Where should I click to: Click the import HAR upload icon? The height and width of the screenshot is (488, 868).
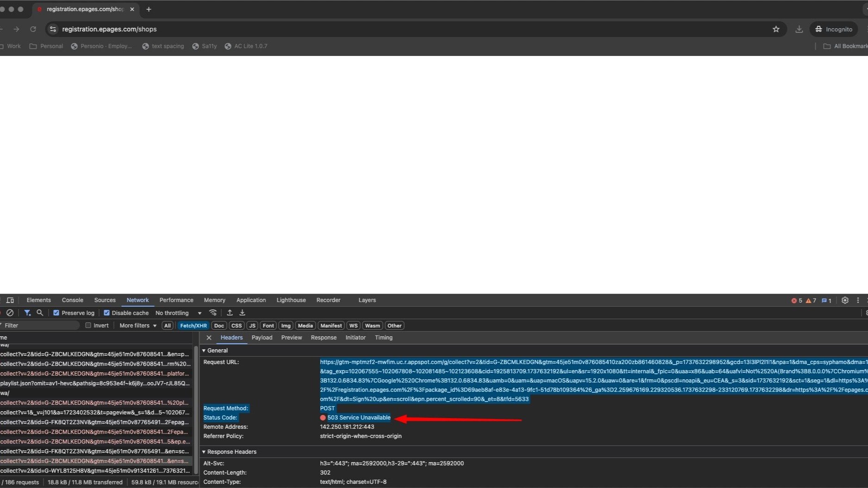click(x=230, y=313)
